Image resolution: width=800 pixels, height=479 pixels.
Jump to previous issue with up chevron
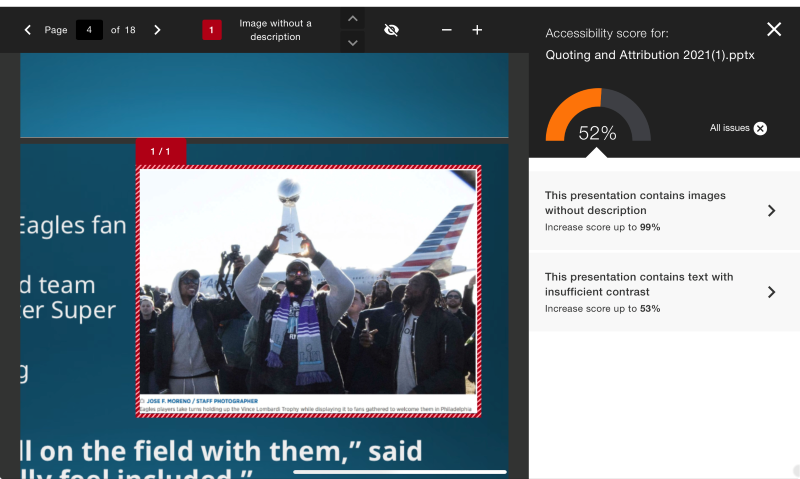pyautogui.click(x=352, y=18)
